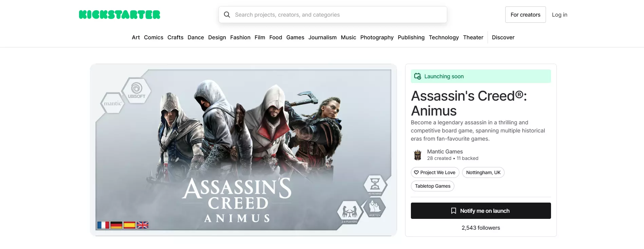Click the Ubisoft hexagon logo on image
The image size is (644, 249).
tap(136, 90)
